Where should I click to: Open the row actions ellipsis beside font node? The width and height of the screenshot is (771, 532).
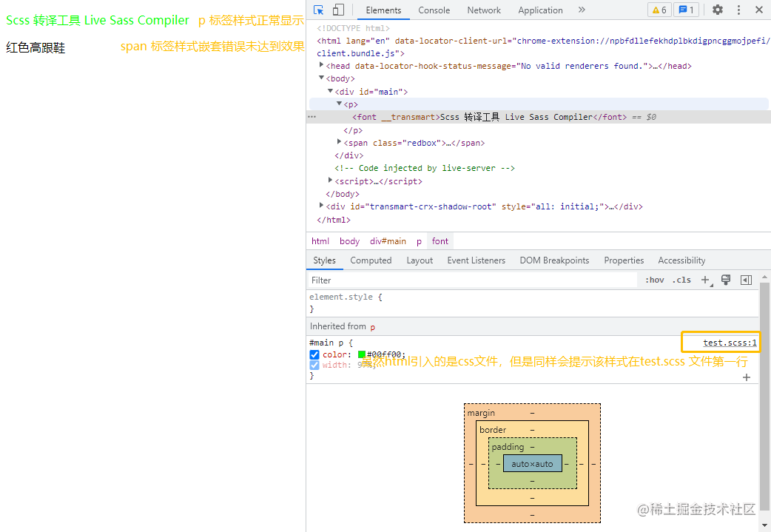(x=312, y=117)
